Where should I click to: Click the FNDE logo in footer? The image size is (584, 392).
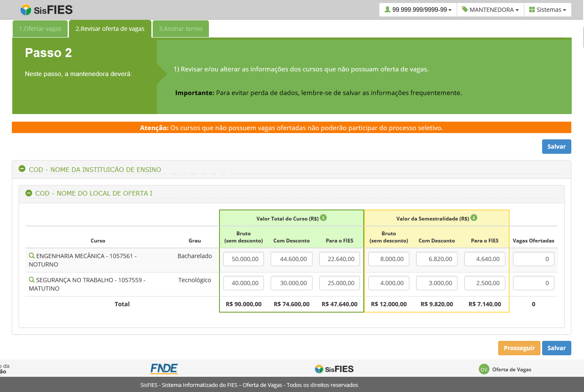click(x=164, y=369)
